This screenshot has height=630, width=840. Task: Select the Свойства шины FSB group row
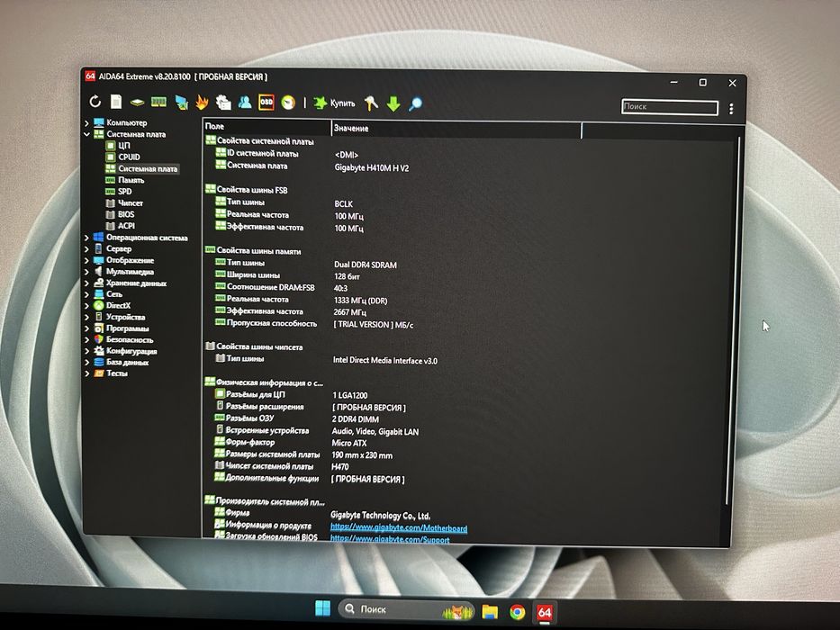click(x=252, y=190)
